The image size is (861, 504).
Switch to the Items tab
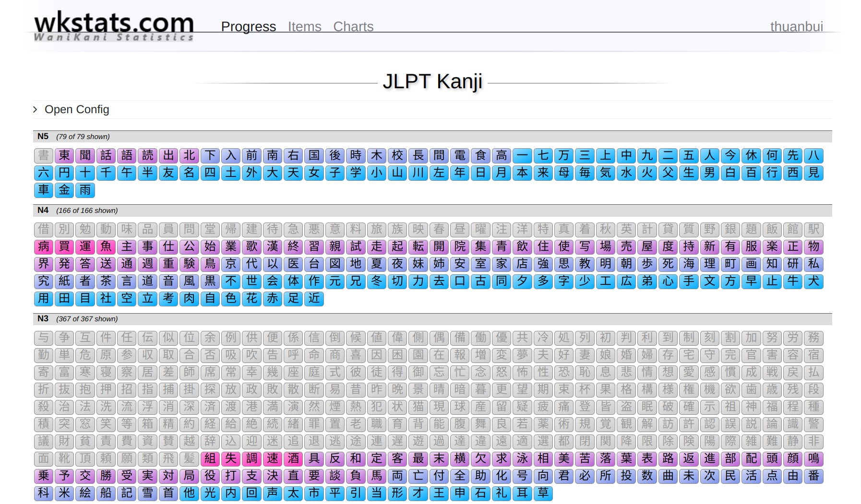click(x=304, y=27)
